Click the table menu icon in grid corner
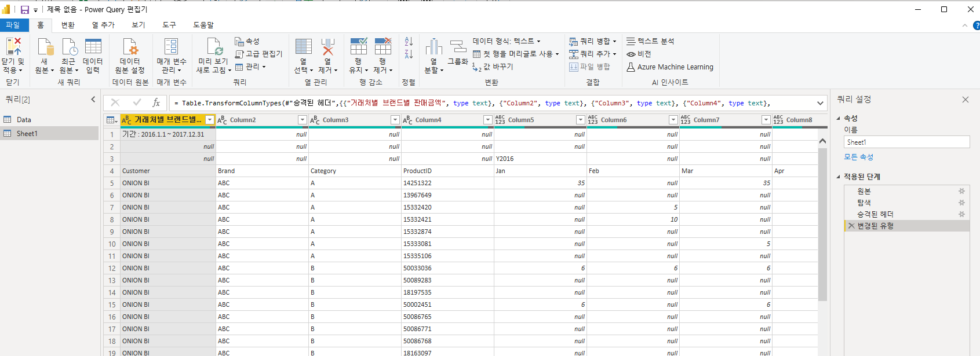The image size is (980, 356). point(111,120)
